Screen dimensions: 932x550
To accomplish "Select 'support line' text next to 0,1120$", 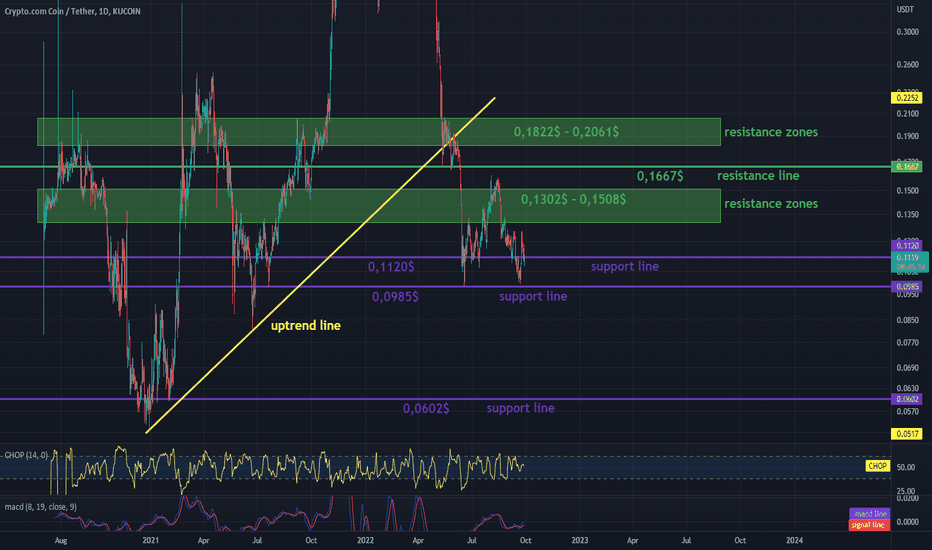I will [625, 266].
